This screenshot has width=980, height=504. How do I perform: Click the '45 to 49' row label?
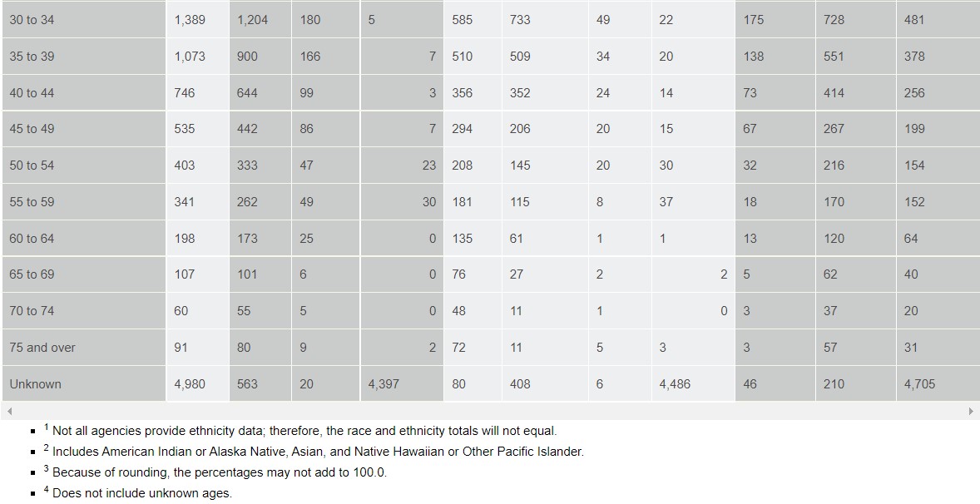click(x=84, y=129)
